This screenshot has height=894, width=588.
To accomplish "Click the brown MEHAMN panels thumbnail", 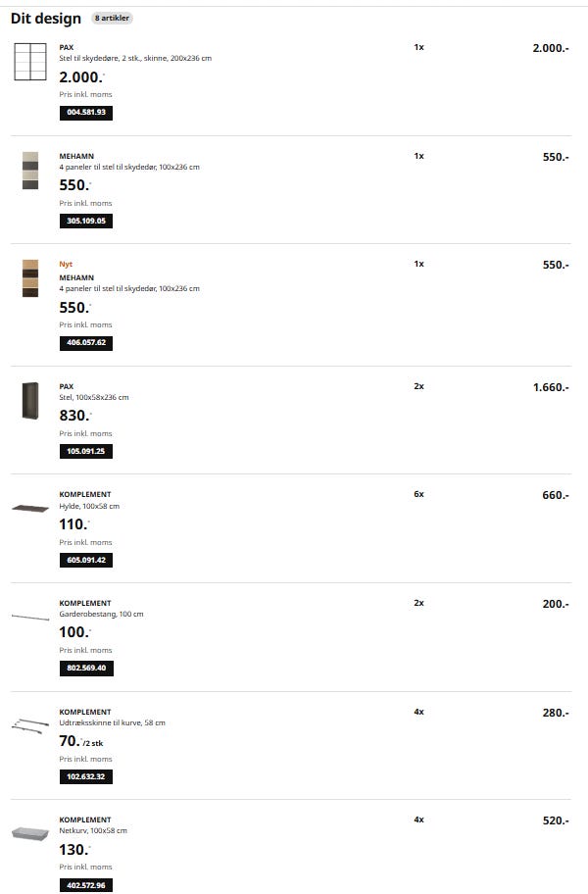I will (30, 278).
